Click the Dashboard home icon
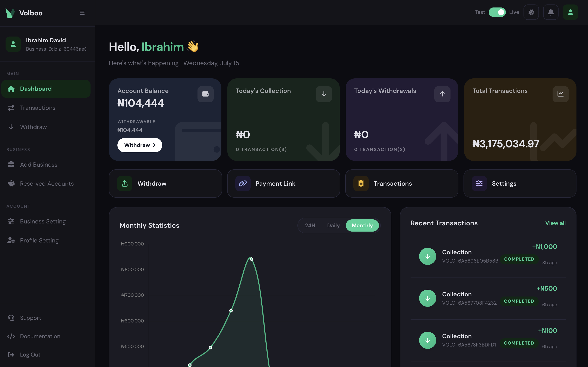Image resolution: width=588 pixels, height=367 pixels. click(11, 89)
